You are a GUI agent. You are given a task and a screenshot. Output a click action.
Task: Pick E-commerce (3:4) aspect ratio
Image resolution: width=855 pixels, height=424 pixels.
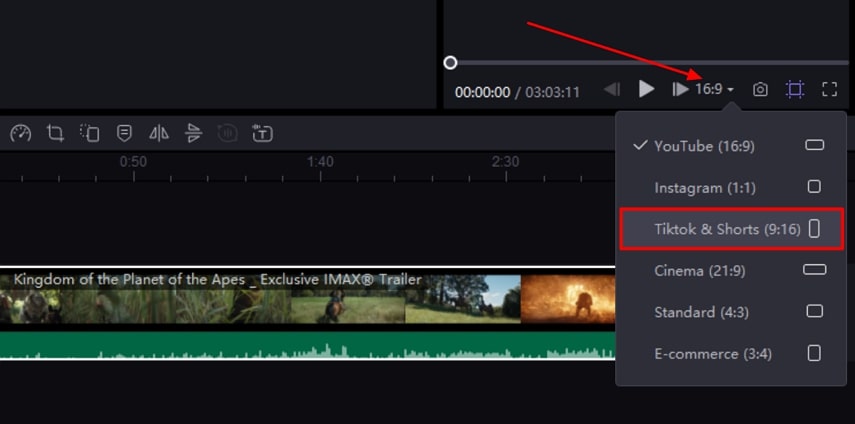pyautogui.click(x=731, y=354)
